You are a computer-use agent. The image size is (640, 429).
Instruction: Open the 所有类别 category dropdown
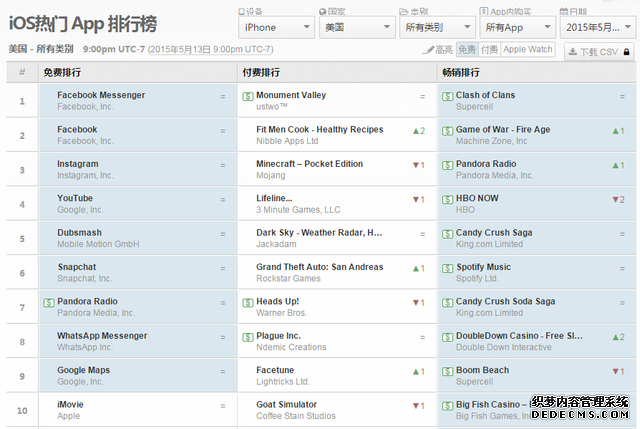[x=438, y=27]
